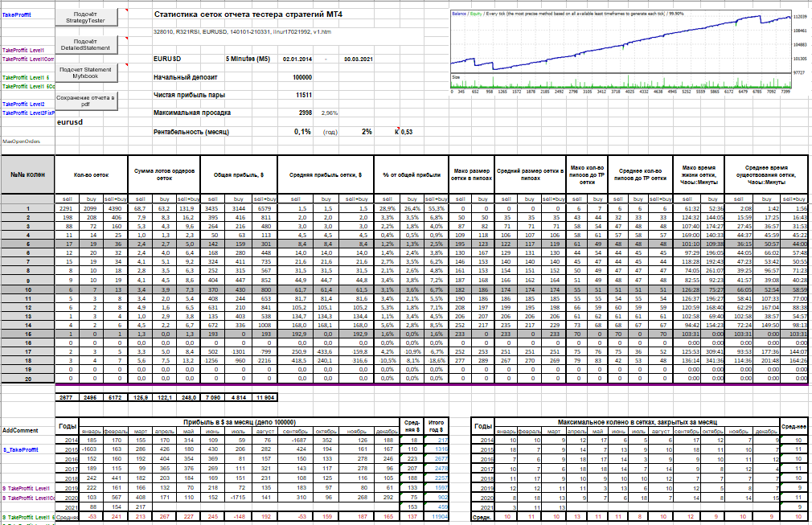Viewport: 812px width, 525px height.
Task: Select the report file name cell starting with 328010
Action: click(242, 31)
